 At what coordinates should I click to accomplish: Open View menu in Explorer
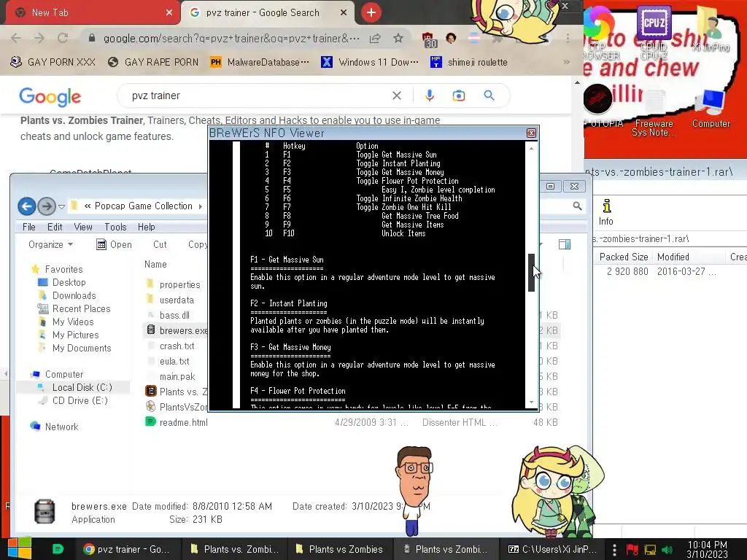pos(83,227)
